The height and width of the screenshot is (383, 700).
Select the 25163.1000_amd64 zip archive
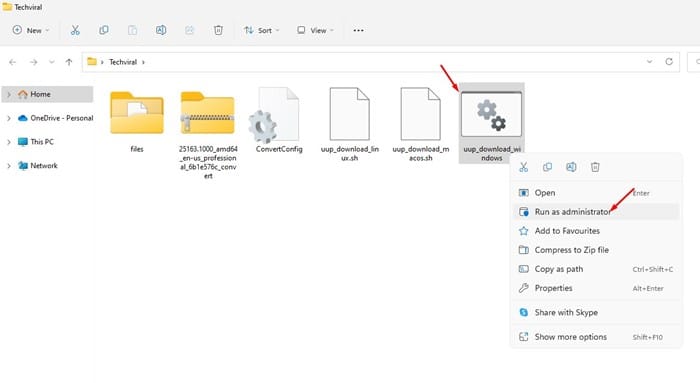tap(208, 134)
